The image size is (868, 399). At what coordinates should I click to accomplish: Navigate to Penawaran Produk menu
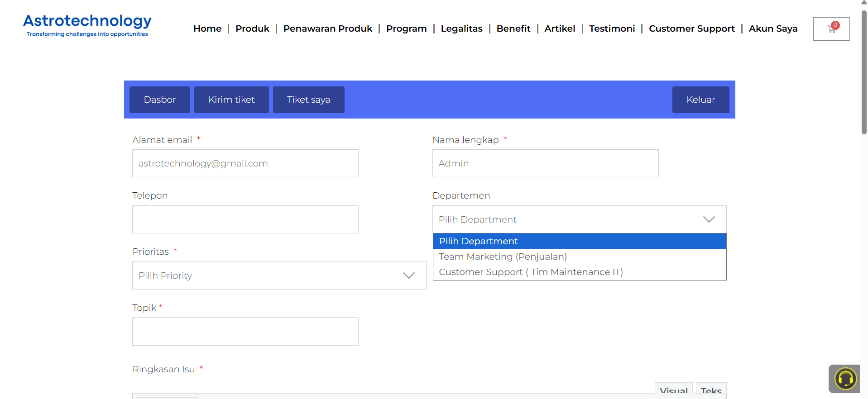coord(327,28)
